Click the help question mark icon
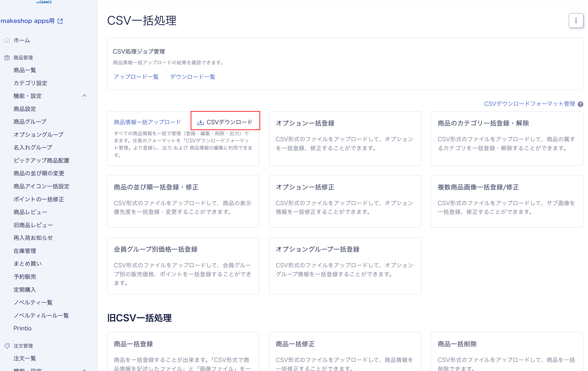 pos(580,104)
